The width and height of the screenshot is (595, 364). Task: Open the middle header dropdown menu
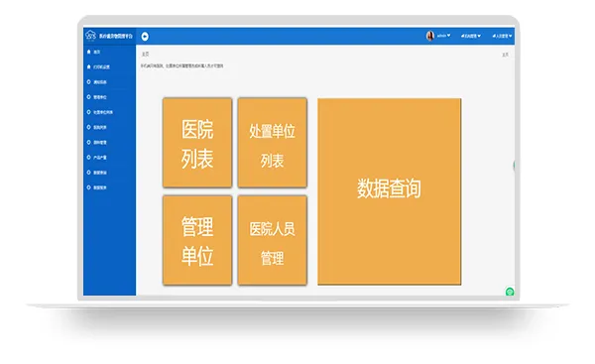[471, 36]
